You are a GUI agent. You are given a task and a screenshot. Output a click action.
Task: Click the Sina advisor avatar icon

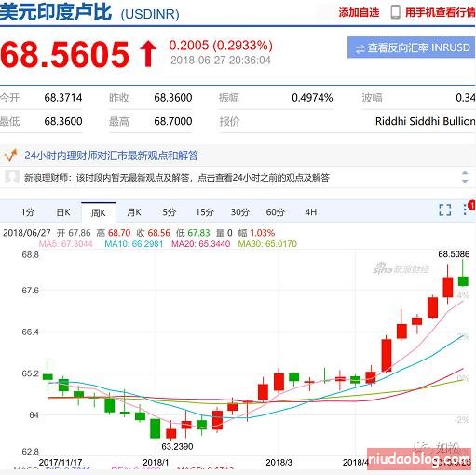tap(12, 177)
